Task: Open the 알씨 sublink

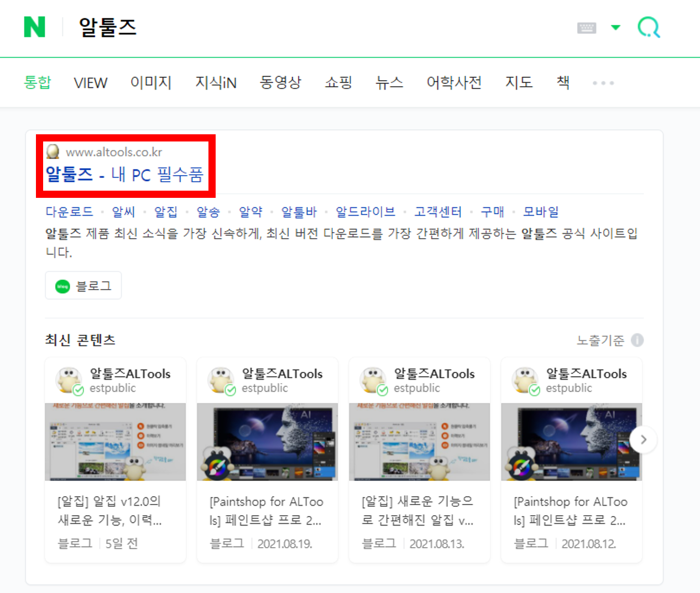Action: point(123,212)
